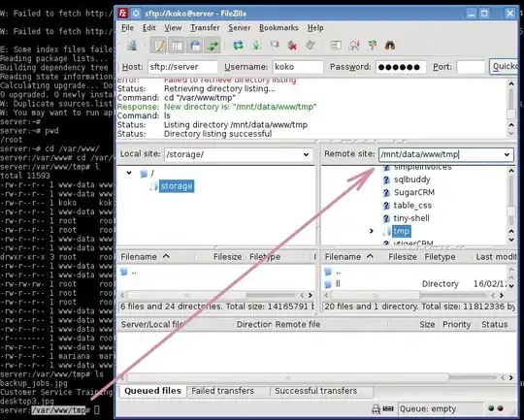Sort remote files by Filetype column
This screenshot has width=524, height=420.
(440, 257)
